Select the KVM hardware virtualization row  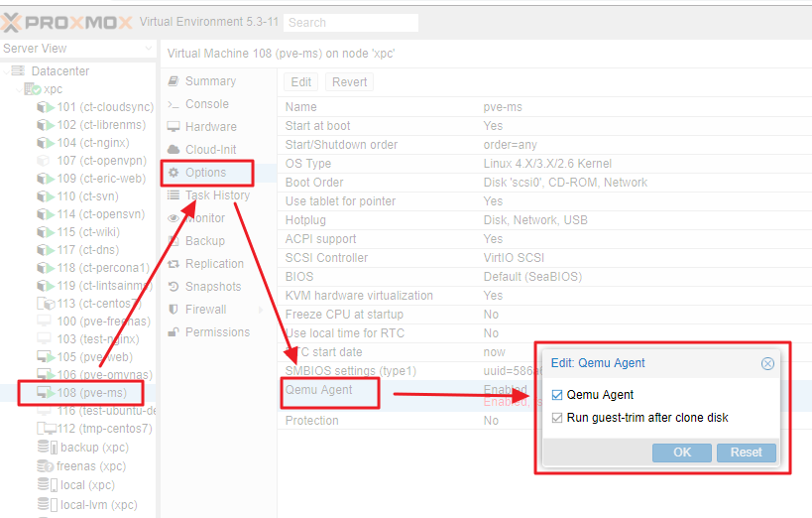click(544, 296)
